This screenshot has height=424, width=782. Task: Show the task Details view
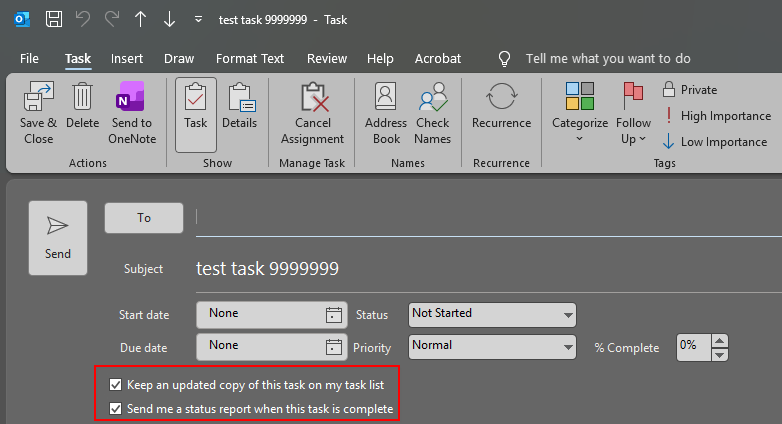(240, 106)
